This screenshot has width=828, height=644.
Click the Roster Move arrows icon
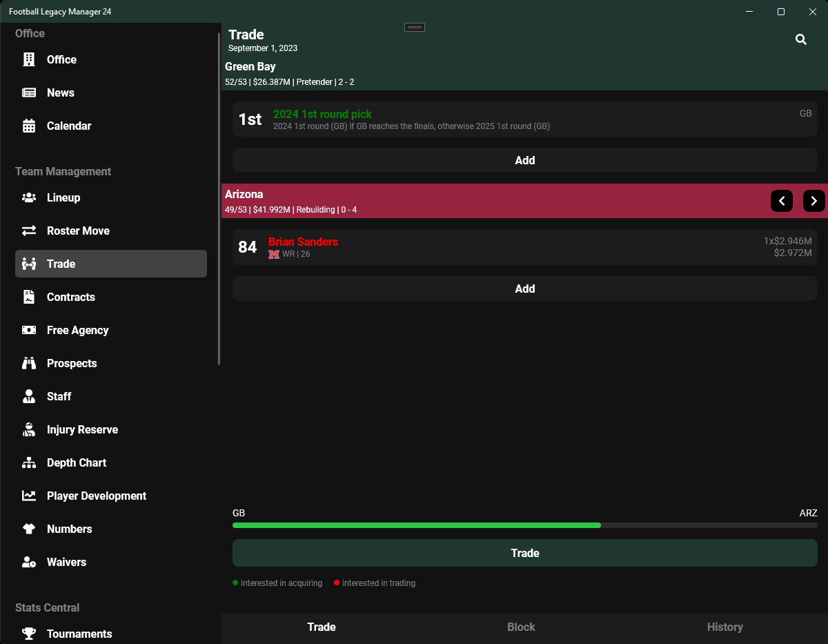tap(29, 231)
